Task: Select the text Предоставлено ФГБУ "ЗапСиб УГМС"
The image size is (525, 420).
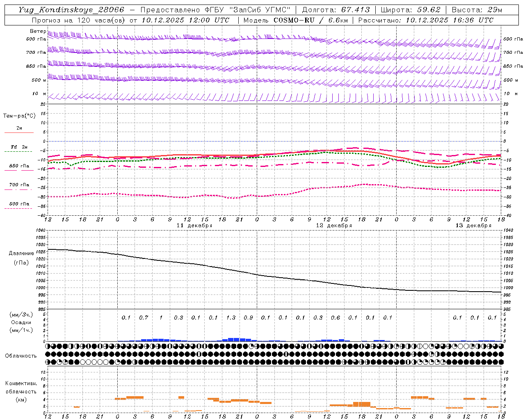Action: [x=215, y=10]
